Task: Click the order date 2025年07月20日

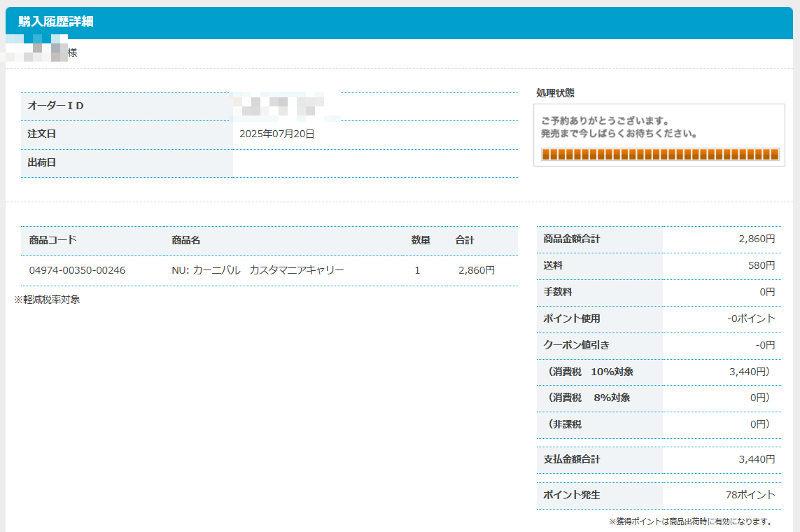Action: (x=276, y=134)
